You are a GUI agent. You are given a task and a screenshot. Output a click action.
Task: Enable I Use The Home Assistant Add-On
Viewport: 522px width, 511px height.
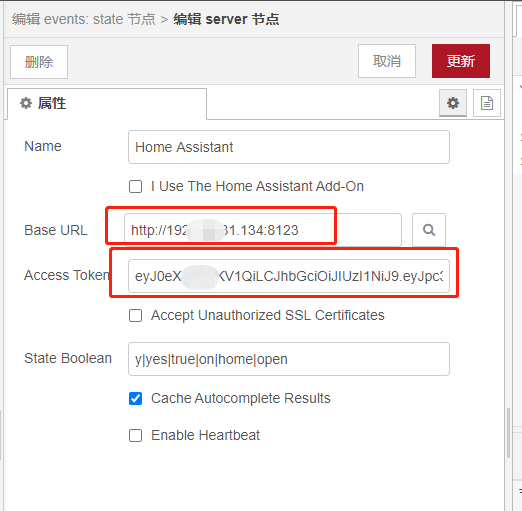click(135, 186)
